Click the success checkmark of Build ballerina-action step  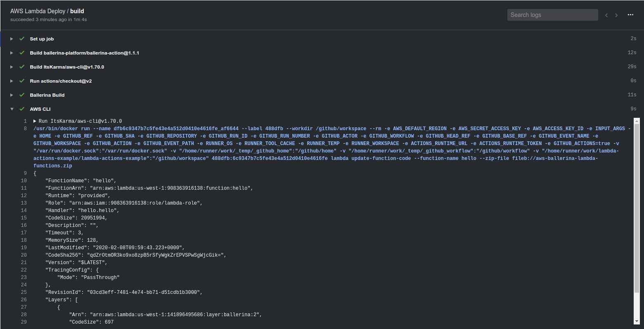pyautogui.click(x=22, y=53)
